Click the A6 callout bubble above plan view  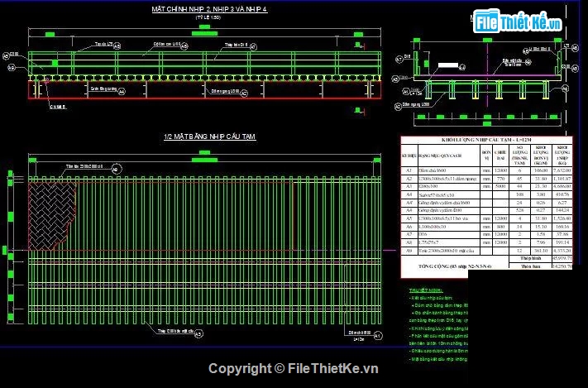point(115,170)
